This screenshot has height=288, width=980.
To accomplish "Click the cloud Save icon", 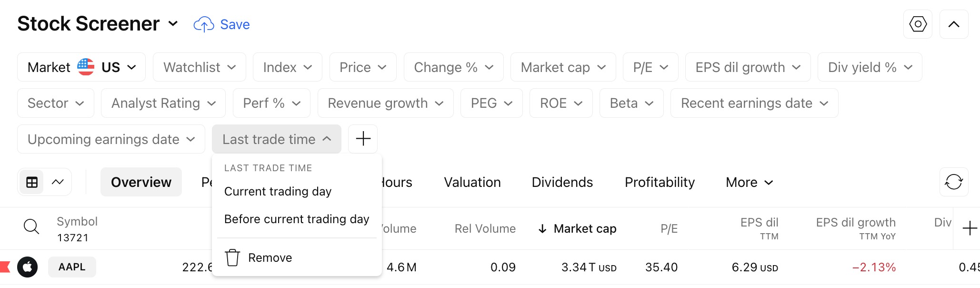I will (x=204, y=24).
